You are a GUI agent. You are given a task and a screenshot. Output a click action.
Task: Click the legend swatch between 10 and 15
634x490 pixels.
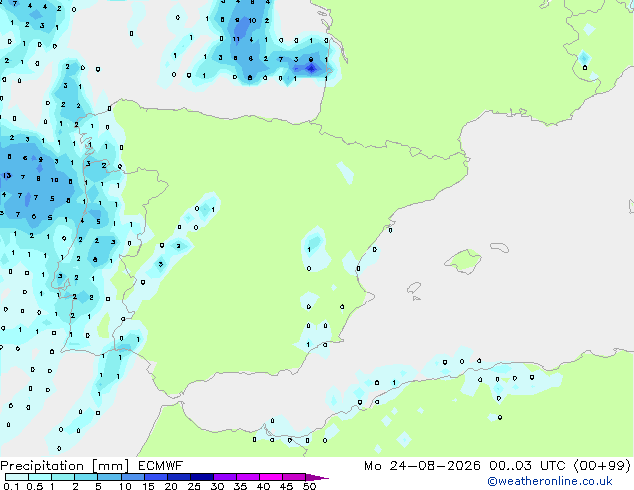point(133,477)
